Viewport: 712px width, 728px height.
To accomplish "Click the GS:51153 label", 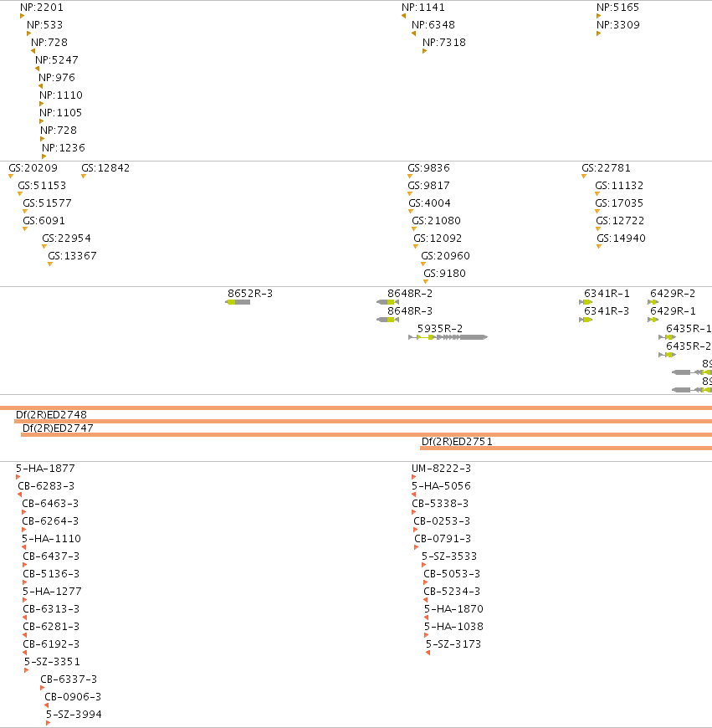I will pyautogui.click(x=42, y=186).
